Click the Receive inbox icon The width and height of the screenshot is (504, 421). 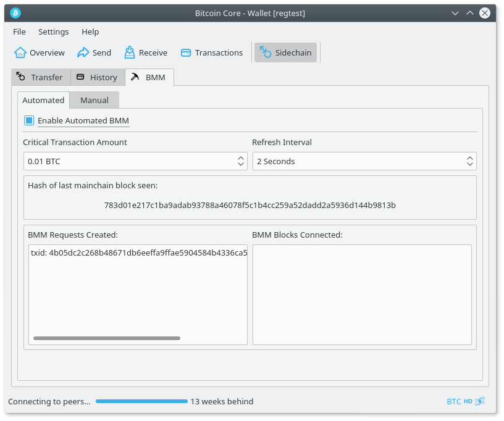[x=130, y=52]
